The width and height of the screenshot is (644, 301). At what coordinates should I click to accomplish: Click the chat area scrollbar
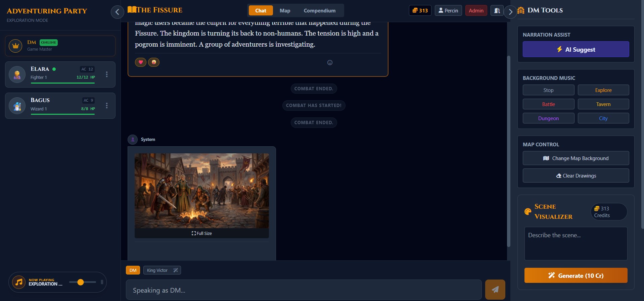point(508,151)
